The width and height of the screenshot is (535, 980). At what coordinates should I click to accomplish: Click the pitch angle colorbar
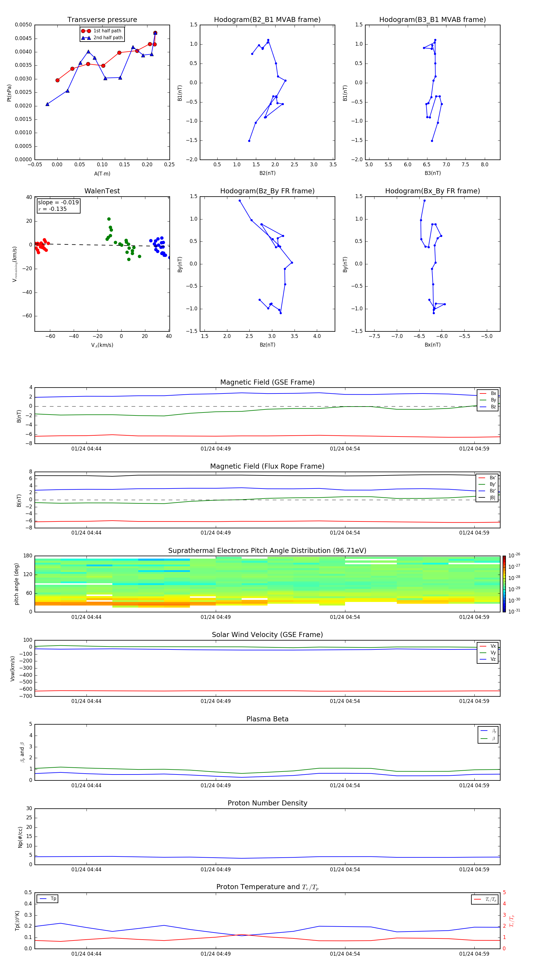pos(504,584)
